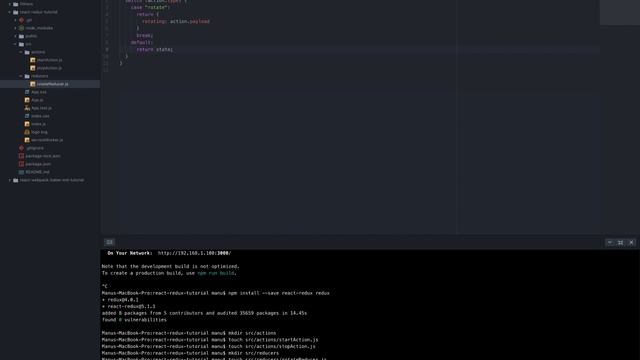Screen dimensions: 640x360
Task: Click the 'npm install --save react-redux redux' line
Action: pyautogui.click(x=279, y=293)
